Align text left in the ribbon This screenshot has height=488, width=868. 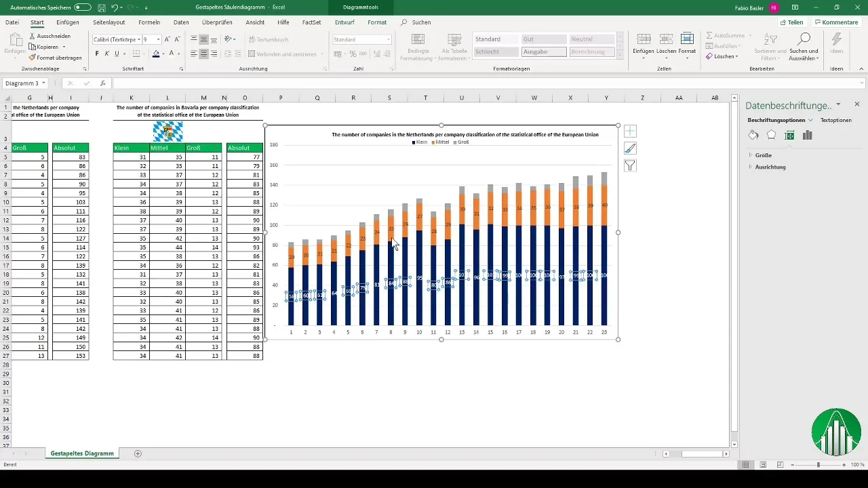(x=194, y=54)
